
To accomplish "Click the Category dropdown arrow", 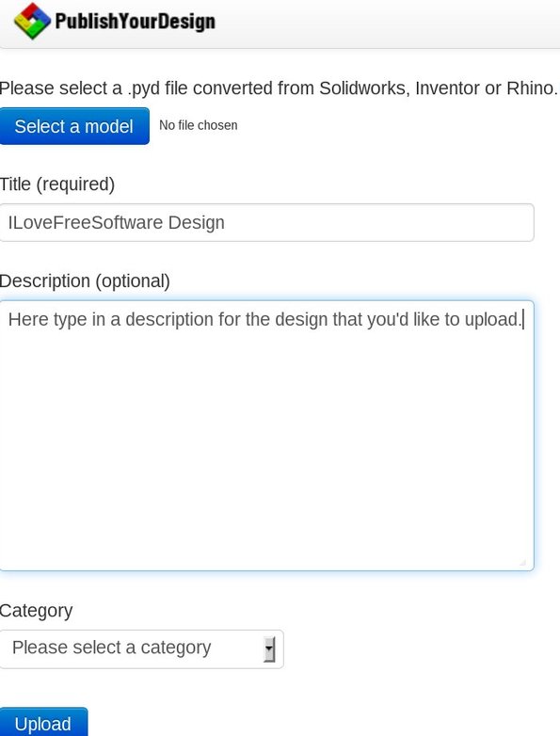I will point(269,649).
